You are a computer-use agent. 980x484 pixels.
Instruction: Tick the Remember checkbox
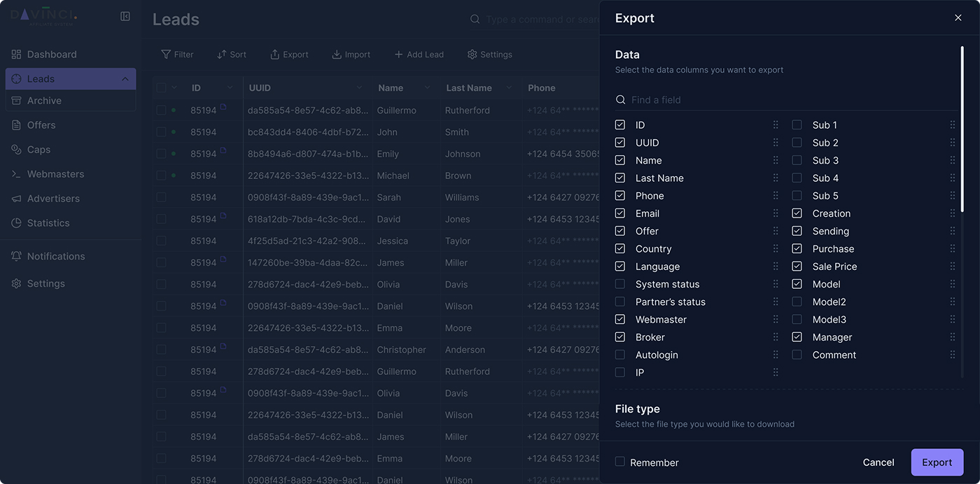click(620, 462)
